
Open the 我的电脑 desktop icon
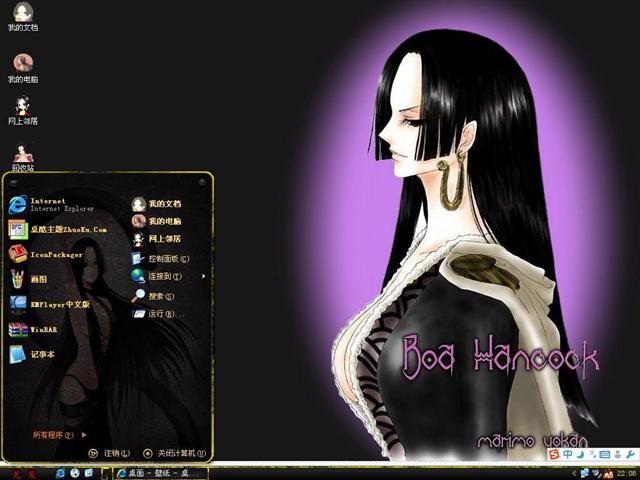click(23, 68)
